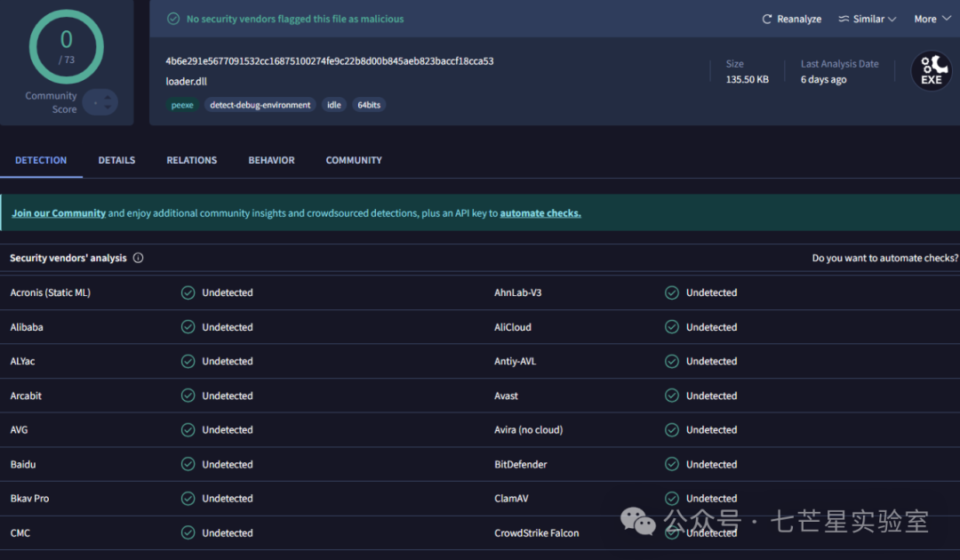
Task: Click 'No security vendors flagged this file' message
Action: pos(295,19)
